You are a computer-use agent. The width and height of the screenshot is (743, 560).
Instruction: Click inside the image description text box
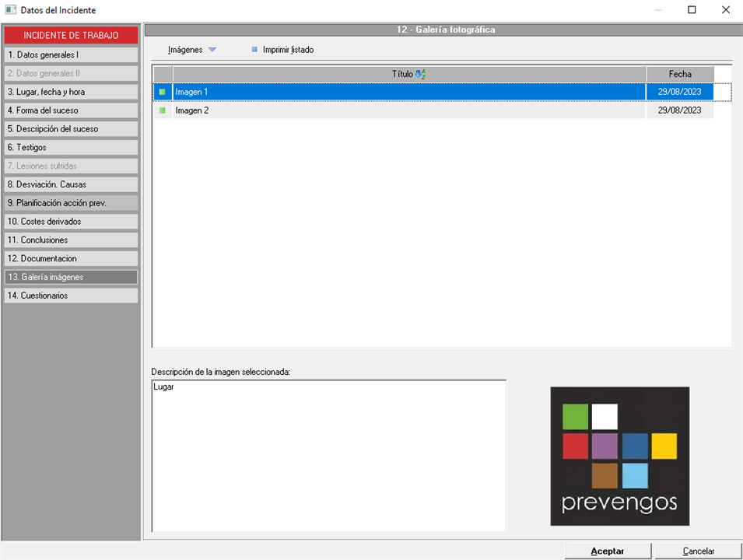point(328,455)
